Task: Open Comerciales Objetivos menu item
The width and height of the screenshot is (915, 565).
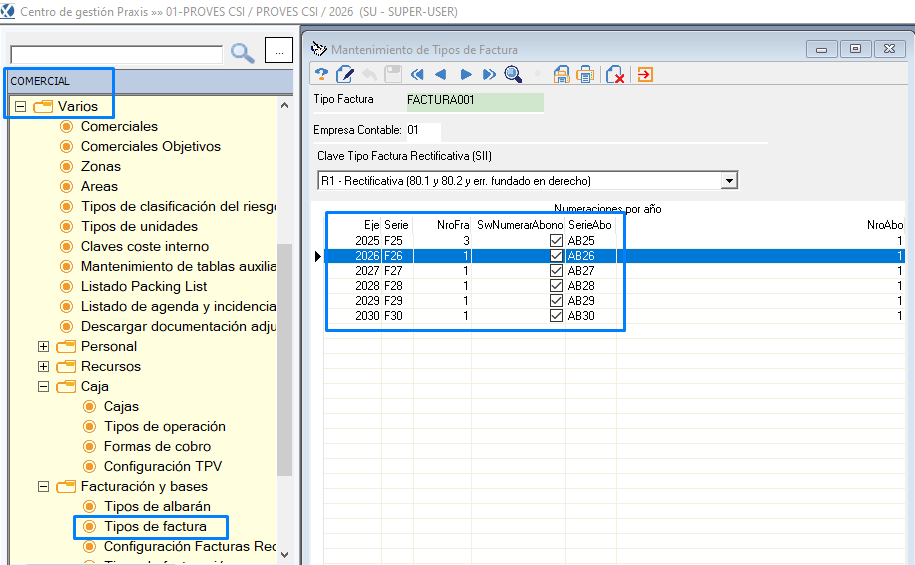Action: click(151, 147)
